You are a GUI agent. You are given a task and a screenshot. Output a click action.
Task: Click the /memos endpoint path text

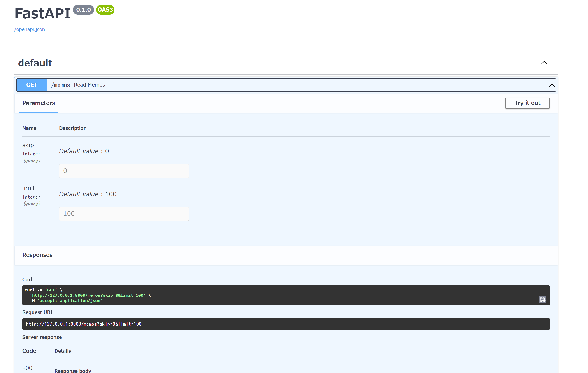pyautogui.click(x=60, y=85)
